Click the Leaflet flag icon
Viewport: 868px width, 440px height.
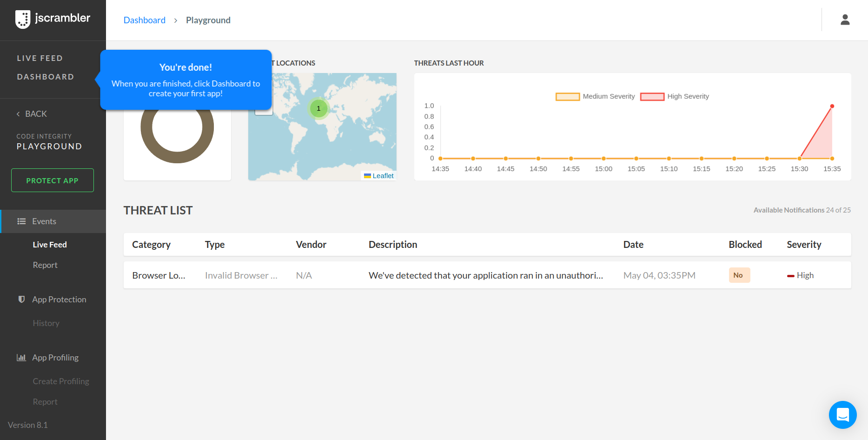(x=367, y=176)
